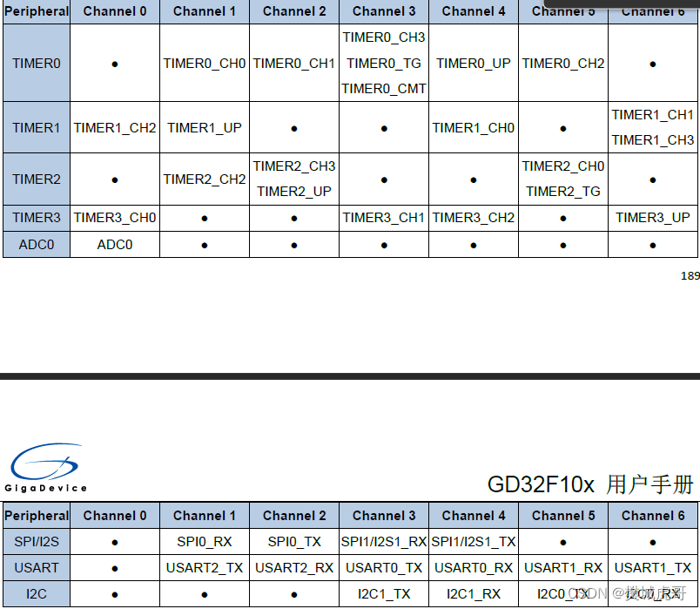Screen dimensions: 700x609
Task: Select the TIMER2_TG entry
Action: (562, 192)
